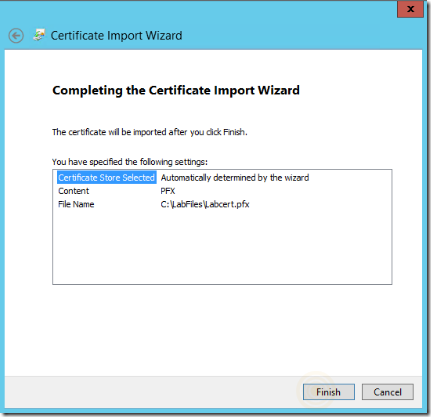431x417 pixels.
Task: Click the Certificate Import Wizard certificate icon
Action: click(x=39, y=35)
